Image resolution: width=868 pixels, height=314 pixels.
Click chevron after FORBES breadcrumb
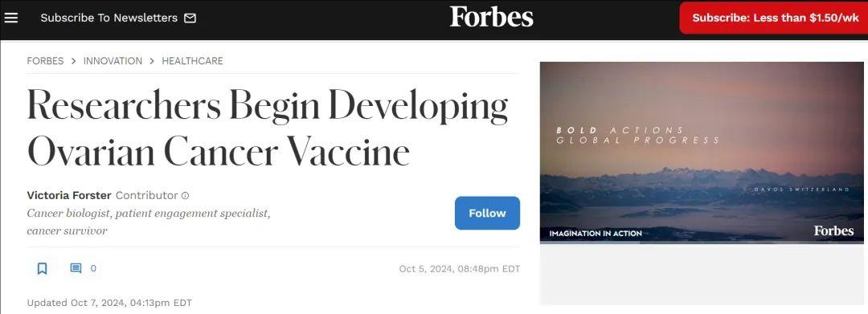[74, 61]
